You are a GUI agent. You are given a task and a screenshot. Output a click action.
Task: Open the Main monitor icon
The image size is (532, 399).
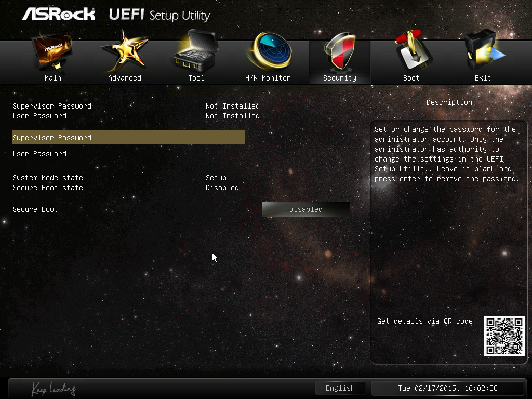pos(53,52)
